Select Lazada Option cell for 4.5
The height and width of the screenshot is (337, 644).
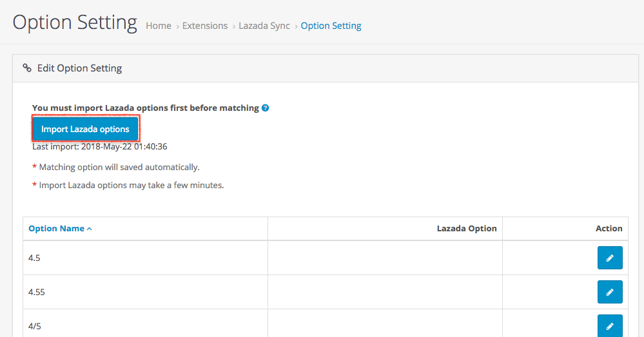click(x=385, y=258)
